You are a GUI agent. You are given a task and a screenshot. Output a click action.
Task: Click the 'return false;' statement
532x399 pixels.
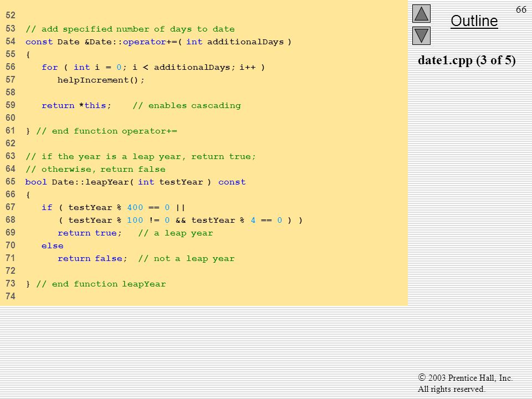click(93, 259)
